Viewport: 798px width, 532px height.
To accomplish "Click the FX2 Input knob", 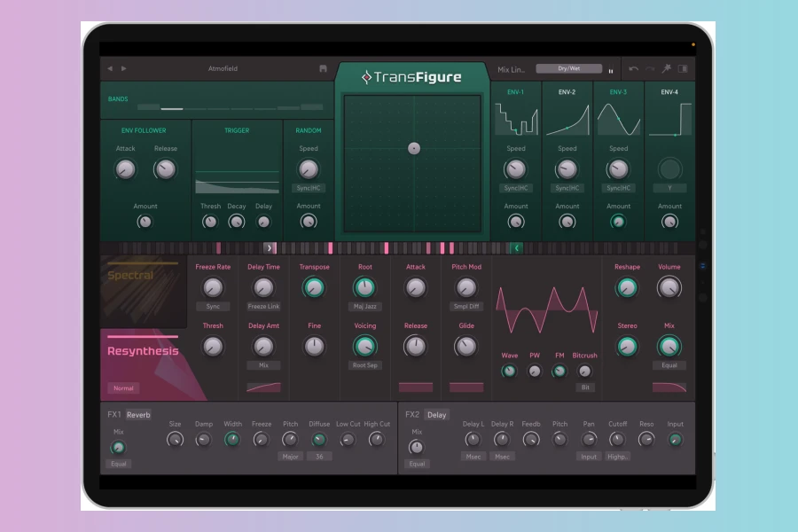I will point(676,440).
